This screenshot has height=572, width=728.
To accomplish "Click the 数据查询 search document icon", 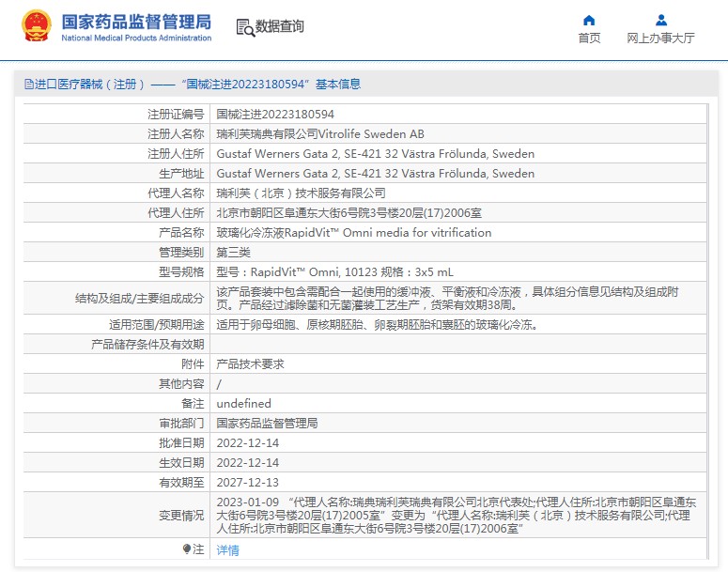I will pos(245,27).
